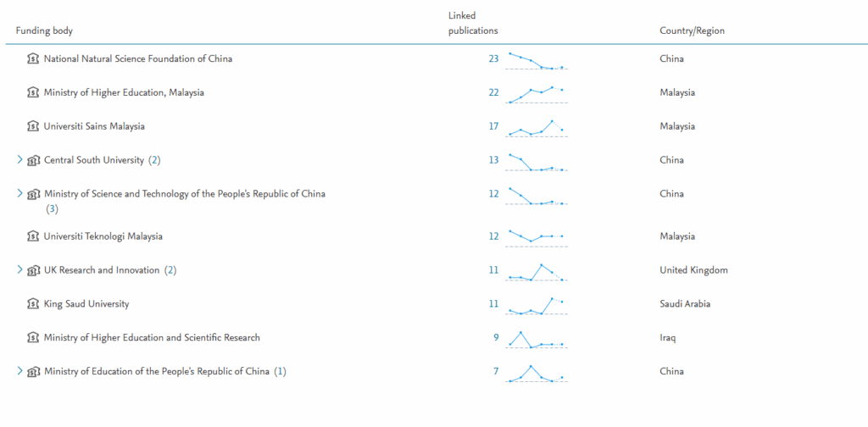Click the group icon beside Central South University

point(34,160)
